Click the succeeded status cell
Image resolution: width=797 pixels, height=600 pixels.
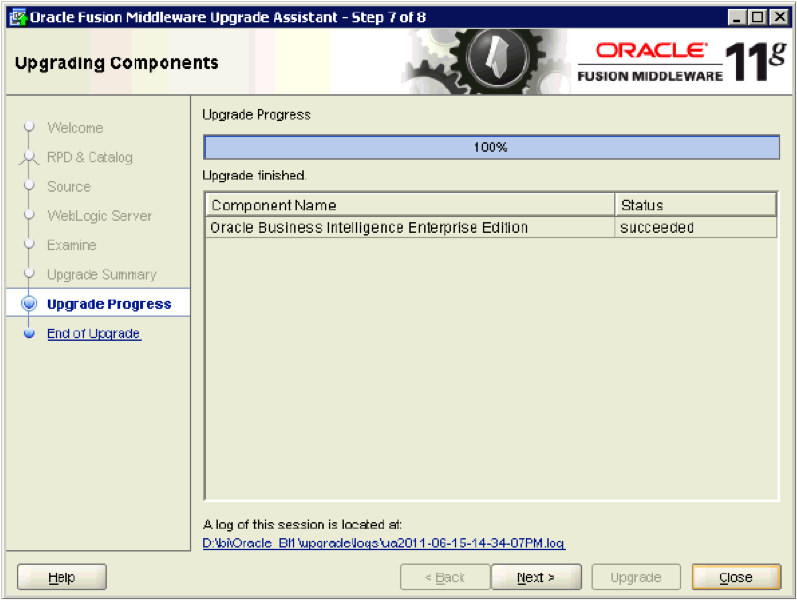695,227
